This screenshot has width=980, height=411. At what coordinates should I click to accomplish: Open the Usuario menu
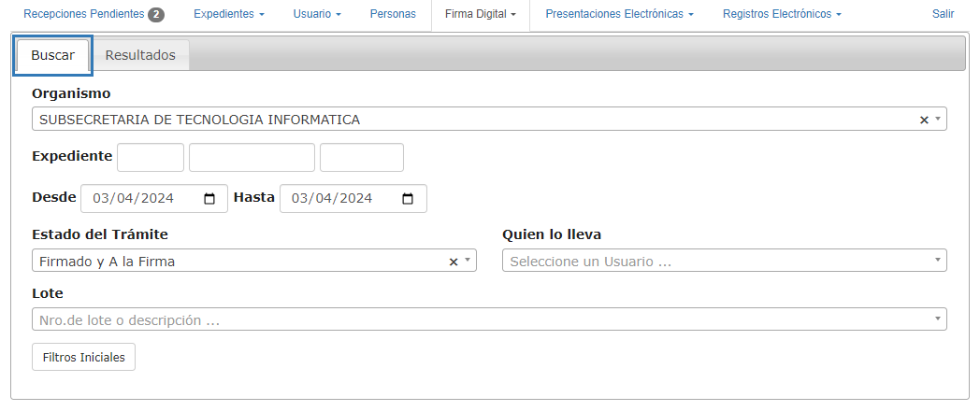coord(317,15)
